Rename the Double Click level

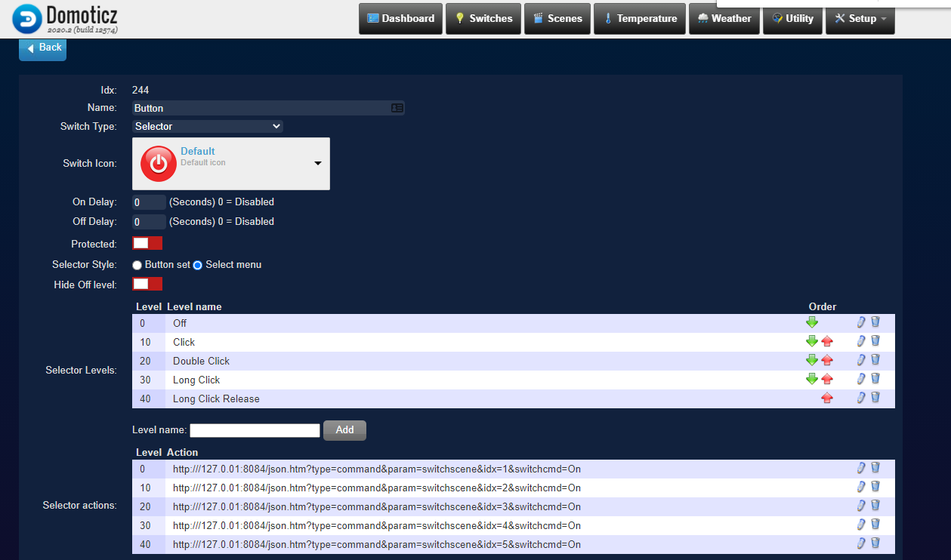click(861, 359)
